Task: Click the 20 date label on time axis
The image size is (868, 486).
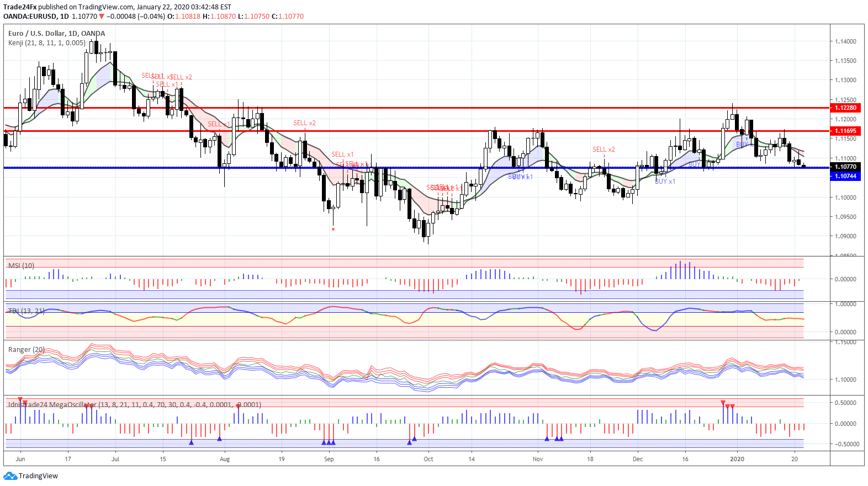Action: [795, 459]
